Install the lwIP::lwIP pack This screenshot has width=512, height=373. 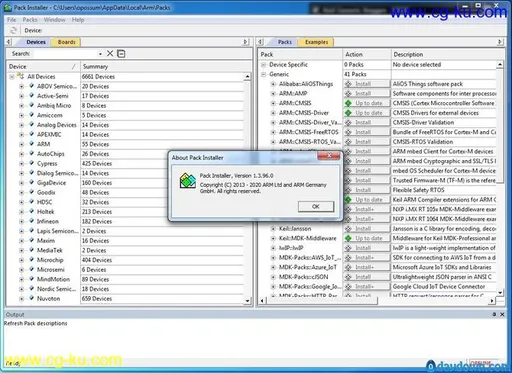(x=367, y=248)
